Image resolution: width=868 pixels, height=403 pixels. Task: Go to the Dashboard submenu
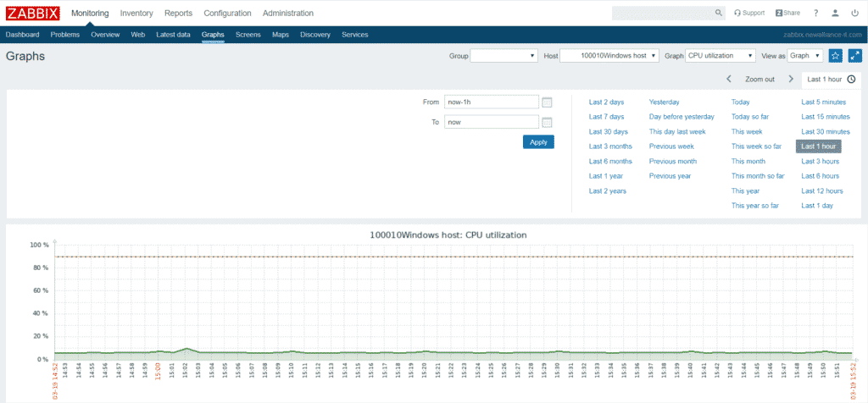[23, 34]
